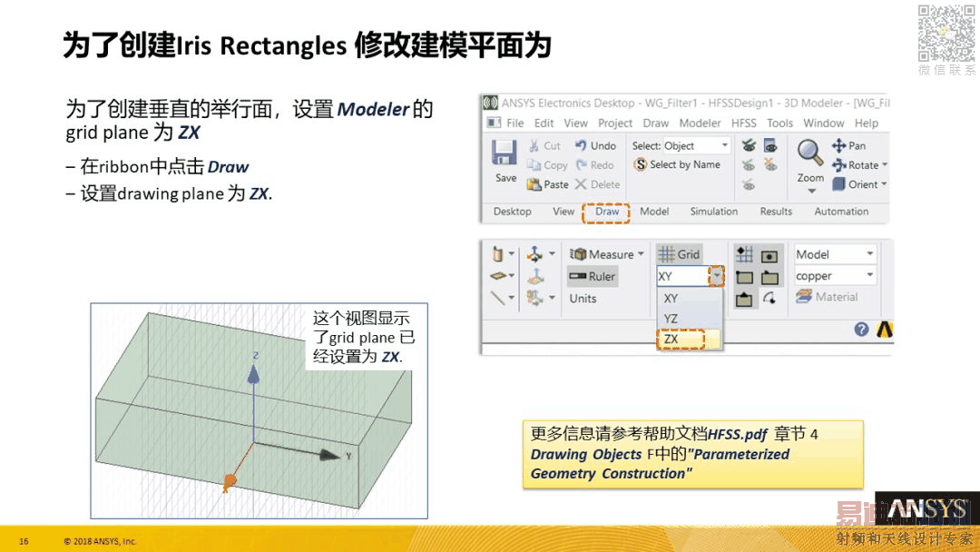Open the Measure tool
Viewport: 980px width, 552px height.
click(x=605, y=254)
